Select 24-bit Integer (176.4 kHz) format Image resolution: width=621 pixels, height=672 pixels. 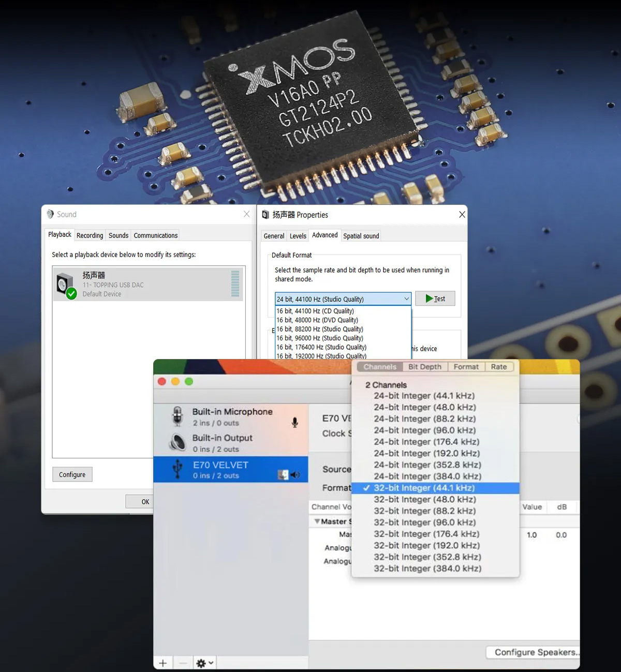coord(435,442)
